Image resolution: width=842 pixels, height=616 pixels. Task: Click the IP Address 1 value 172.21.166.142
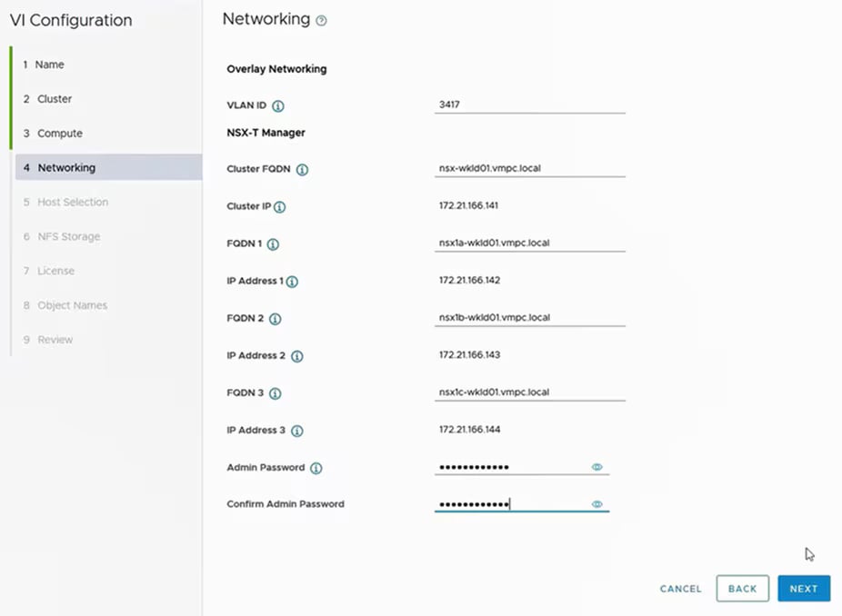(x=469, y=280)
